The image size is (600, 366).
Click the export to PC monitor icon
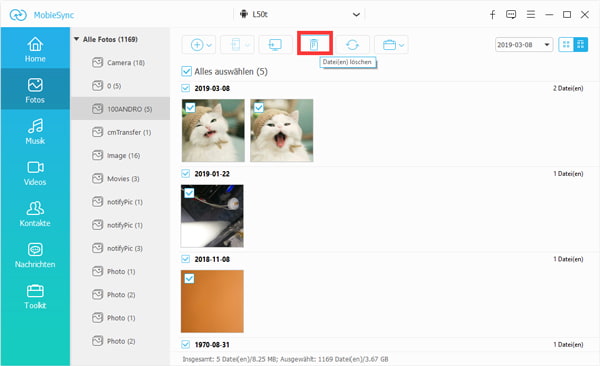click(276, 45)
